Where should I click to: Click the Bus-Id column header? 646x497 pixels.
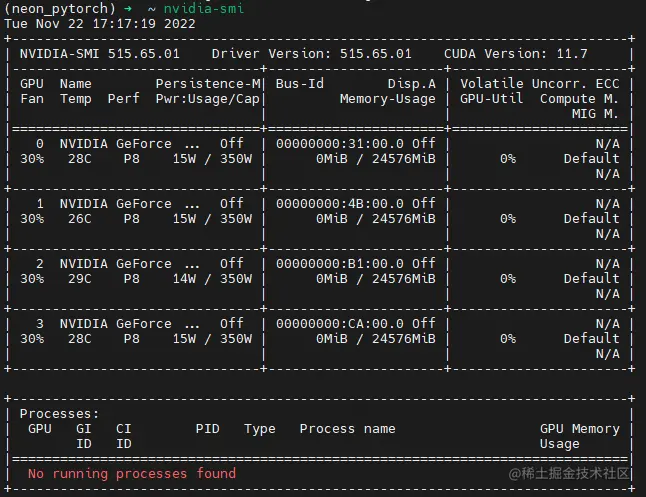tap(300, 84)
